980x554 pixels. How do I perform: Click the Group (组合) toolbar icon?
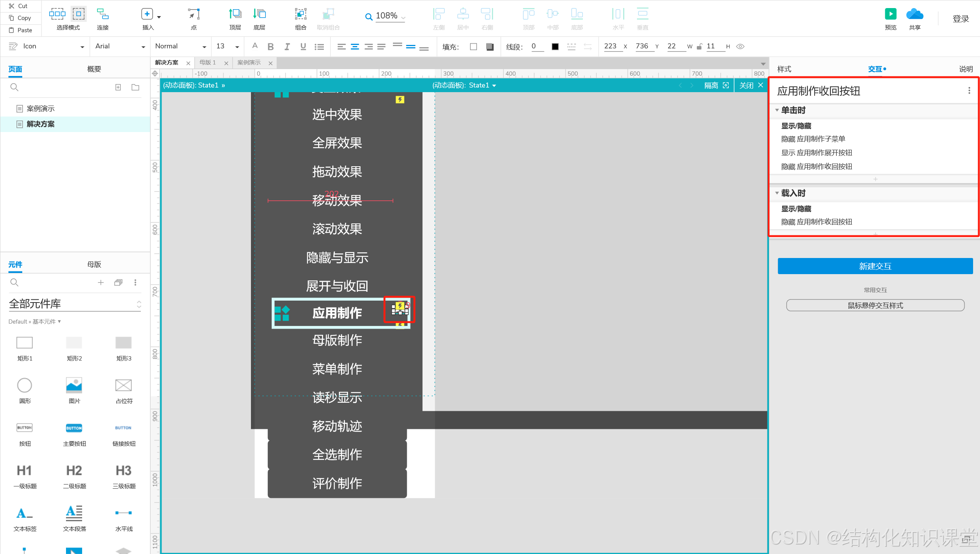(300, 14)
